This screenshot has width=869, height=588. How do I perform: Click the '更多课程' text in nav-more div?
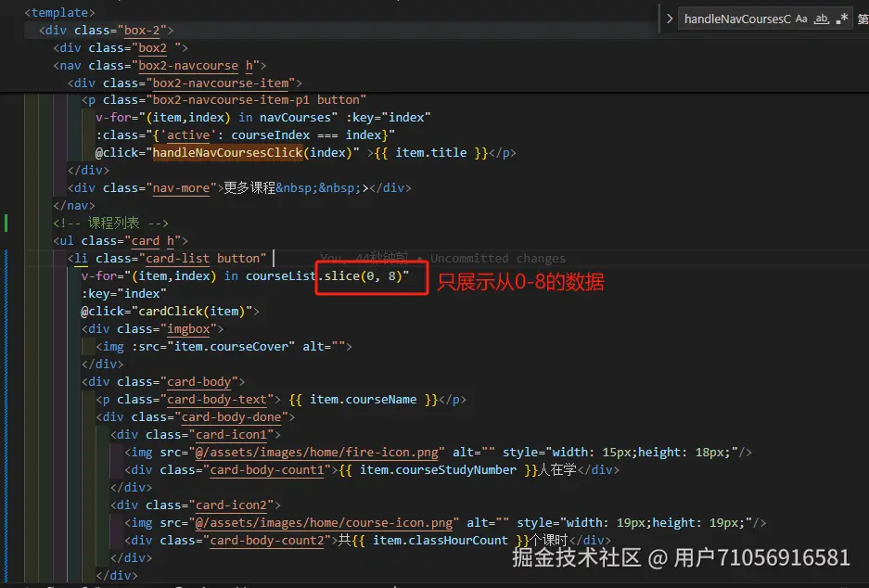[250, 188]
